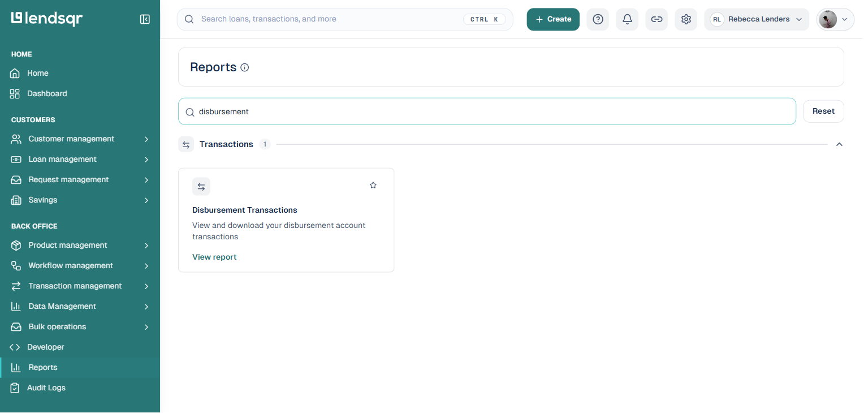Viewport: 868px width, 413px height.
Task: Favorite the Disbursement Transactions report star
Action: tap(373, 185)
